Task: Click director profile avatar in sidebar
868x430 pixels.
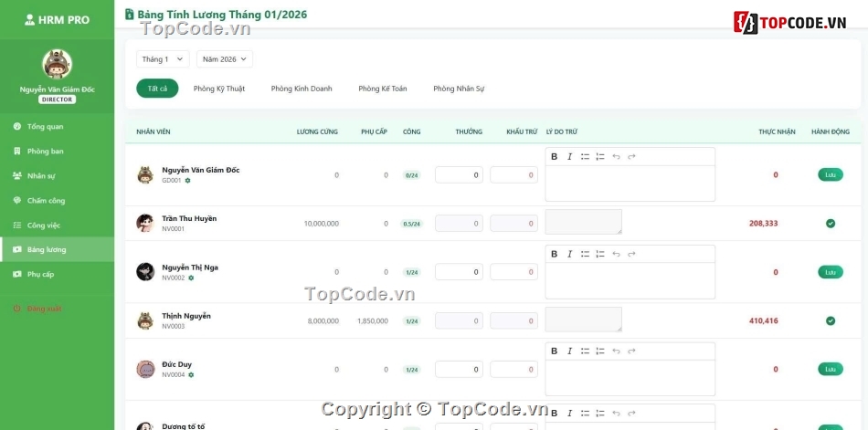Action: [57, 64]
